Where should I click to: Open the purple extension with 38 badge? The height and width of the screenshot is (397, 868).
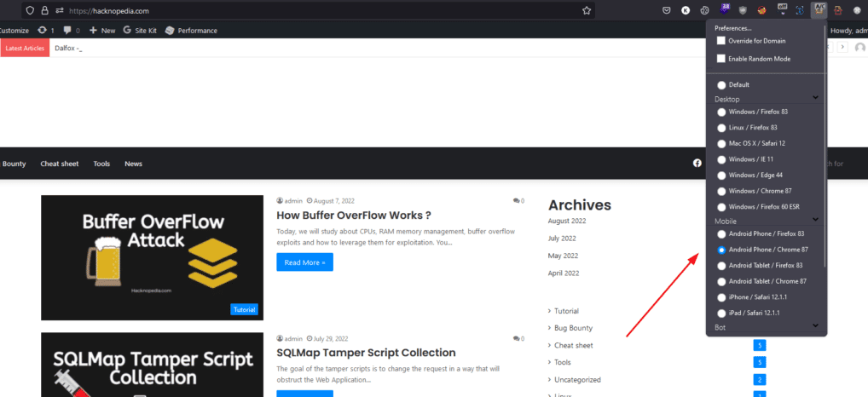pyautogui.click(x=724, y=9)
